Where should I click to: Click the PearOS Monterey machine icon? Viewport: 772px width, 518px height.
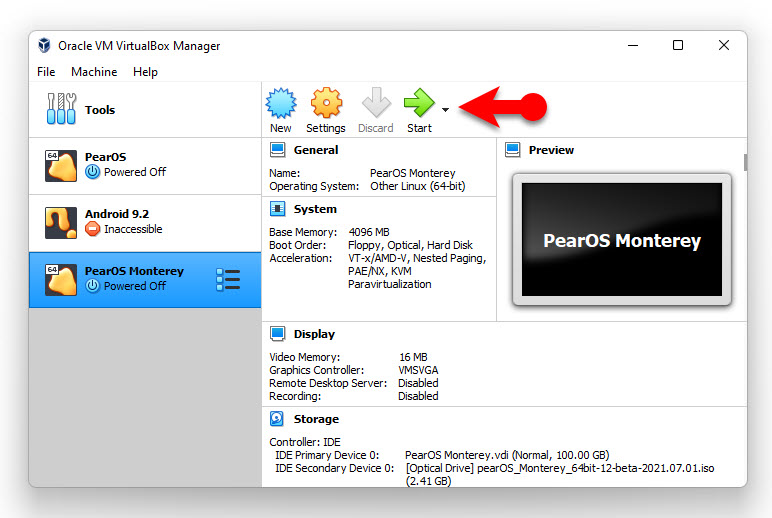click(61, 280)
